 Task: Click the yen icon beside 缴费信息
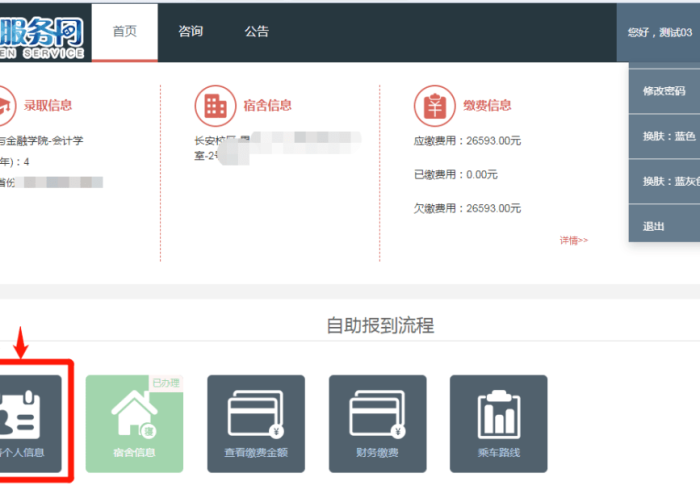434,104
